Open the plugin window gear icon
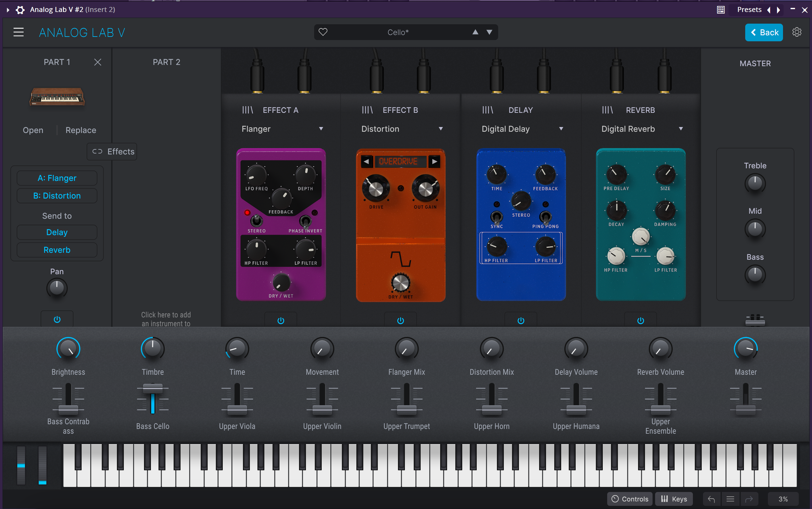812x509 pixels. tap(20, 10)
